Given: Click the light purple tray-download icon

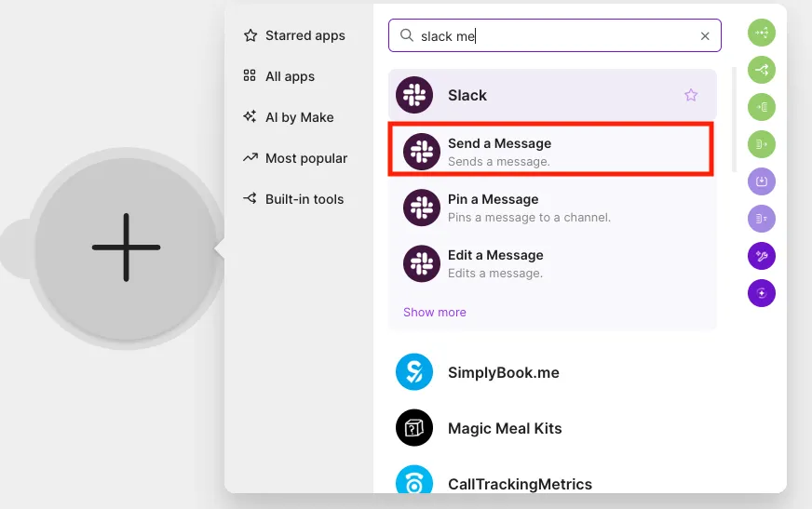Looking at the screenshot, I should click(762, 181).
